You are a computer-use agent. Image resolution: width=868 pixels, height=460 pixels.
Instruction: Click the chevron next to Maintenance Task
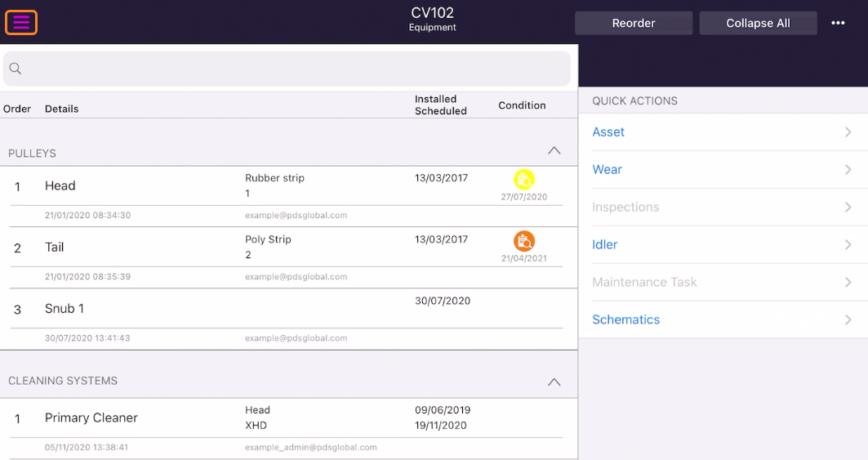pos(848,282)
